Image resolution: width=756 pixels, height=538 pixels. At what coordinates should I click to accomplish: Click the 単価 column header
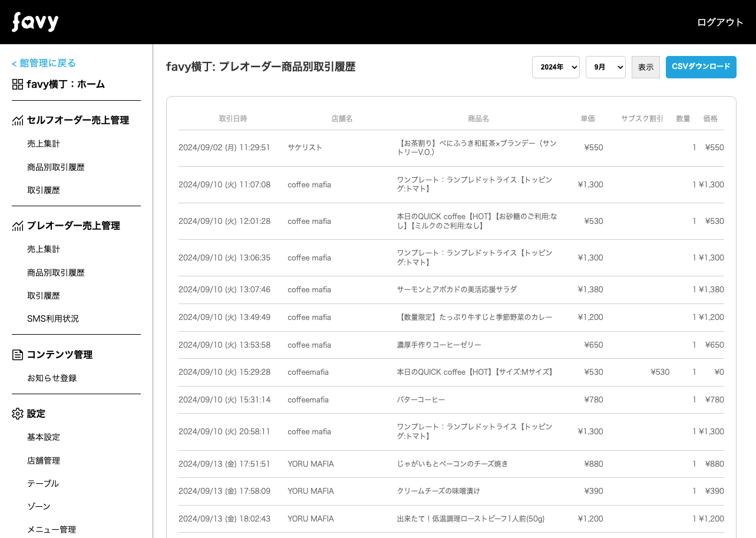[x=588, y=118]
